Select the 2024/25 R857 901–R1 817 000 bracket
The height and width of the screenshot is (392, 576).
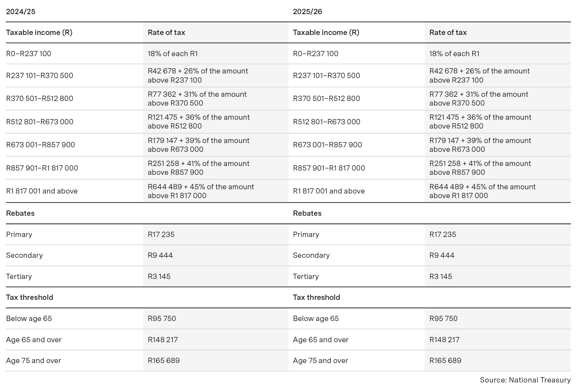point(42,168)
